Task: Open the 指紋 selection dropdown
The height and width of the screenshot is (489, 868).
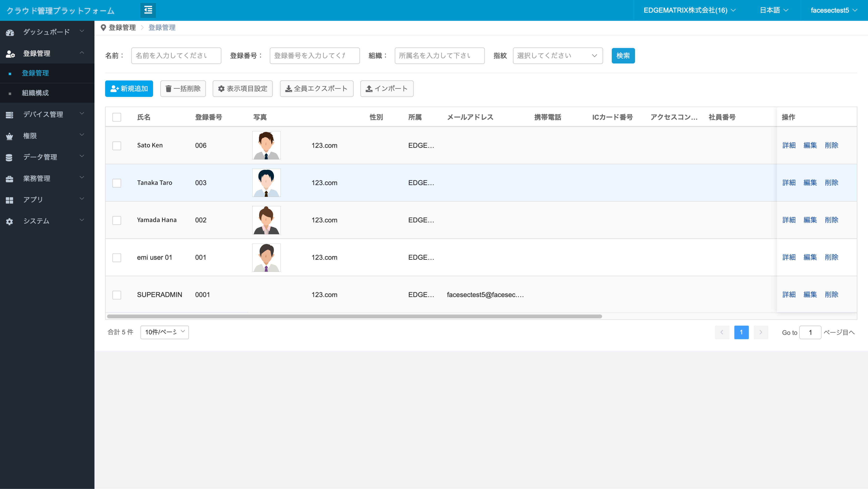Action: [x=557, y=56]
